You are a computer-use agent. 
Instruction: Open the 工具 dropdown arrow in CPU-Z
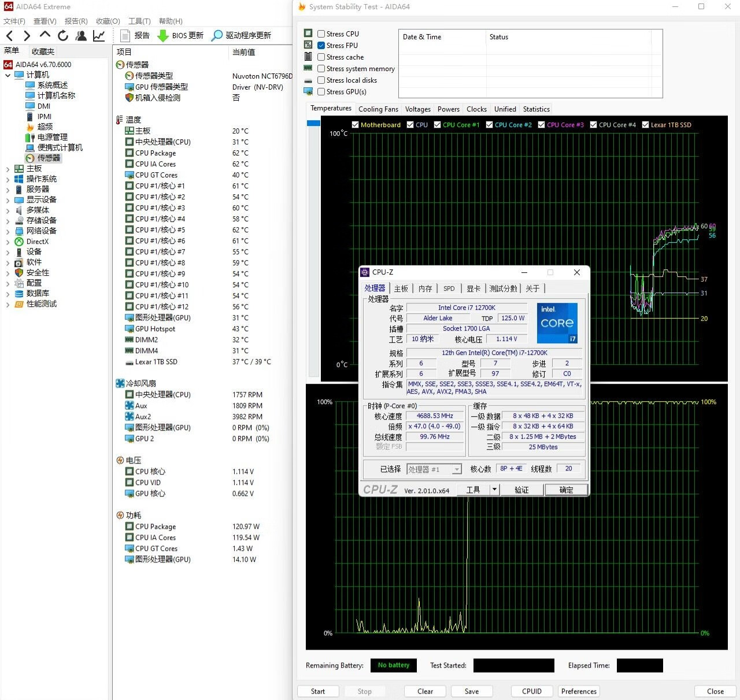pos(494,490)
